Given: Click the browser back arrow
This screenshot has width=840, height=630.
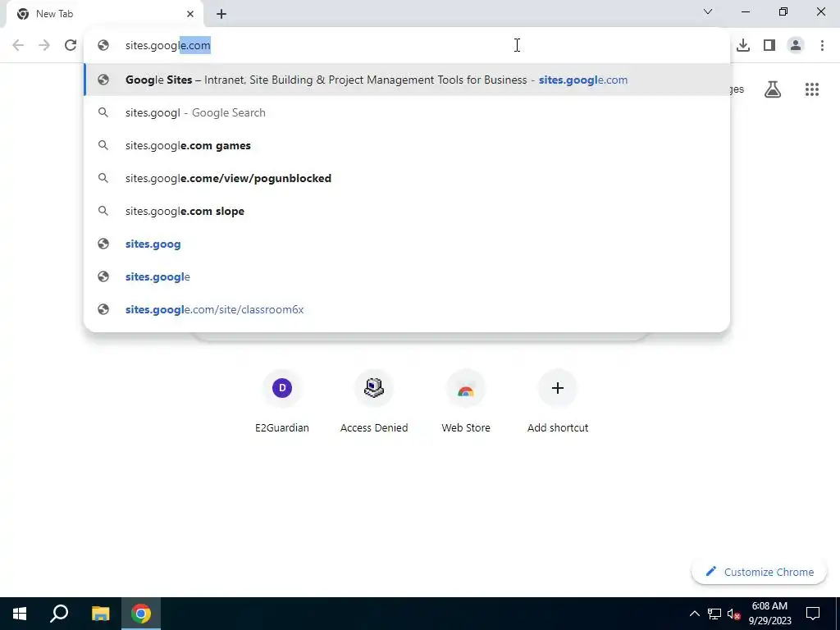Looking at the screenshot, I should click(x=18, y=45).
